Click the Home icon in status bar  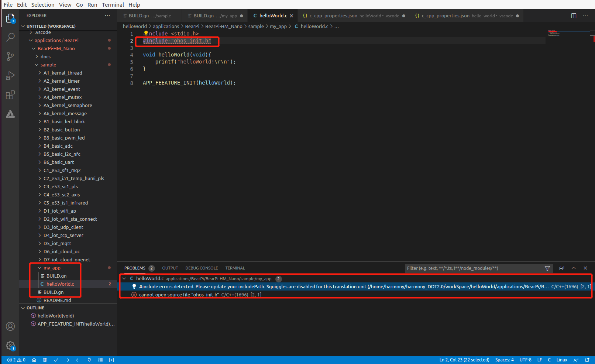coord(34,360)
